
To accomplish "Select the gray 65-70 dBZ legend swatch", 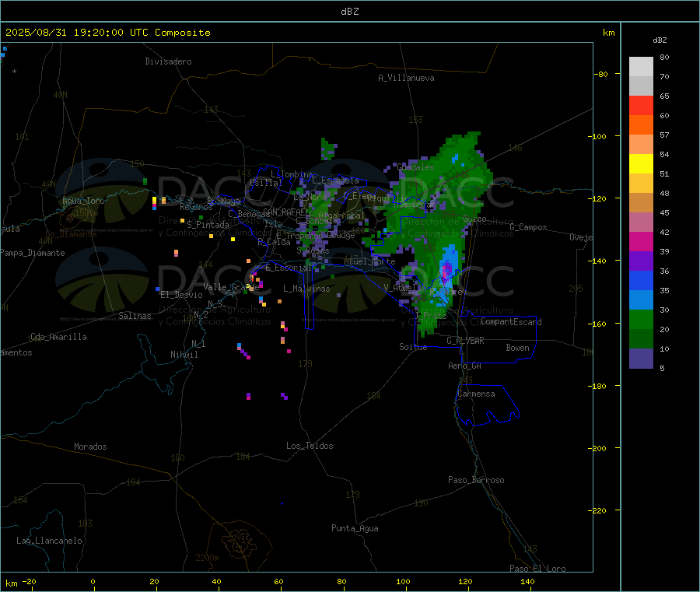I will pos(641,86).
